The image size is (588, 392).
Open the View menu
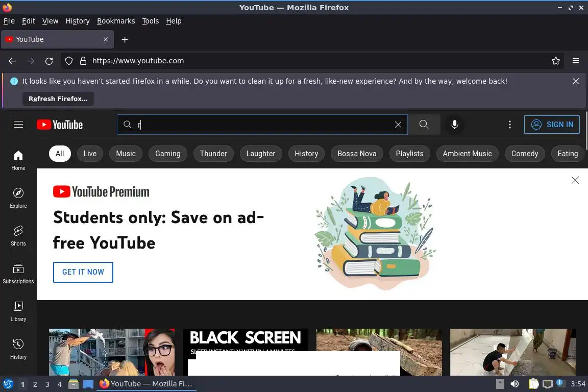click(50, 21)
